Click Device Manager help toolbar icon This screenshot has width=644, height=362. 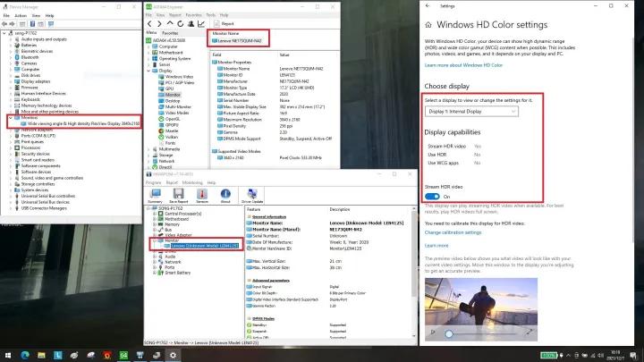(x=32, y=24)
